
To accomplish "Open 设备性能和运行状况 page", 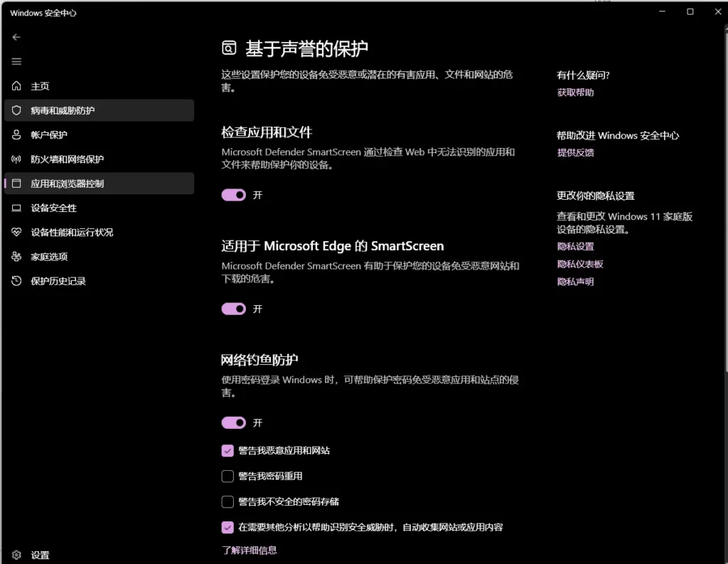I will click(x=99, y=233).
